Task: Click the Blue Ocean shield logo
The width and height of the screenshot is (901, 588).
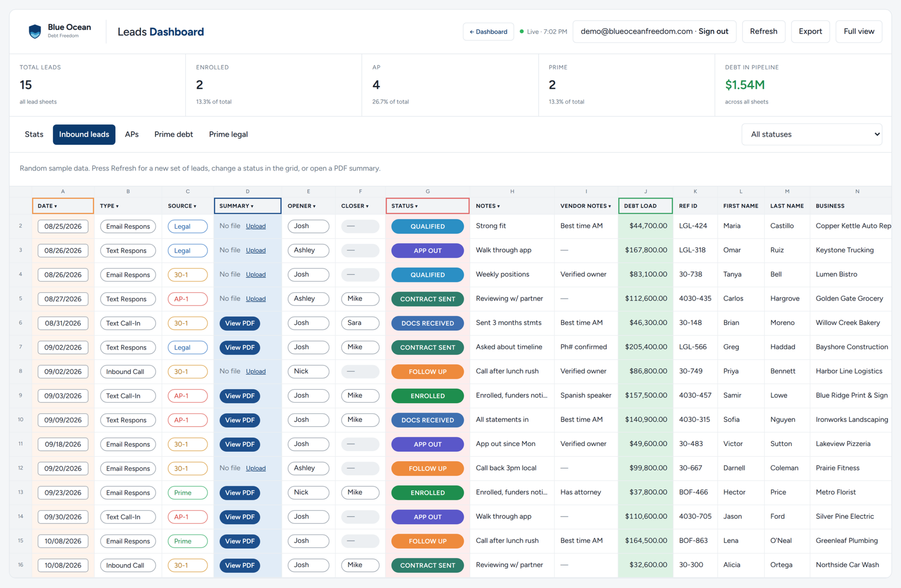Action: [x=35, y=32]
